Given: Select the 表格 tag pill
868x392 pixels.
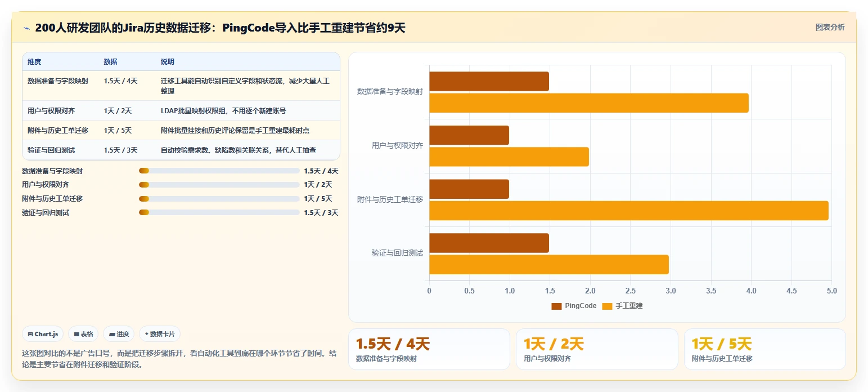Looking at the screenshot, I should (83, 334).
